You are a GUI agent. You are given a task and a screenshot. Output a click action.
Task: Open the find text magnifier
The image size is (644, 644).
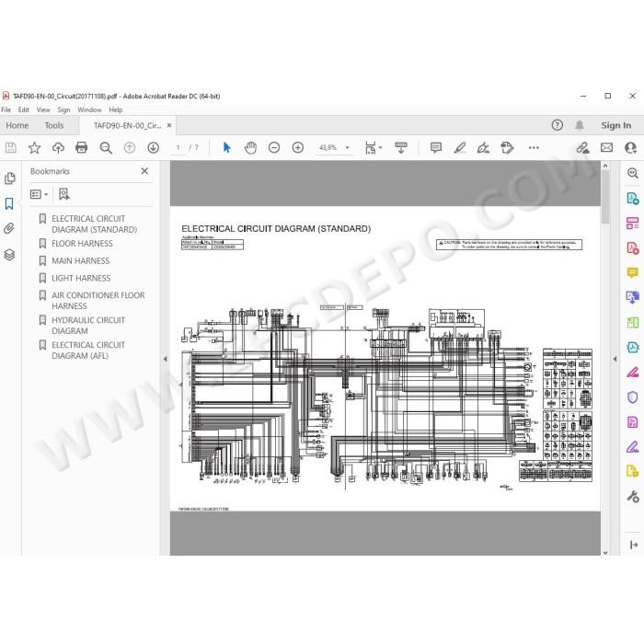pos(106,147)
